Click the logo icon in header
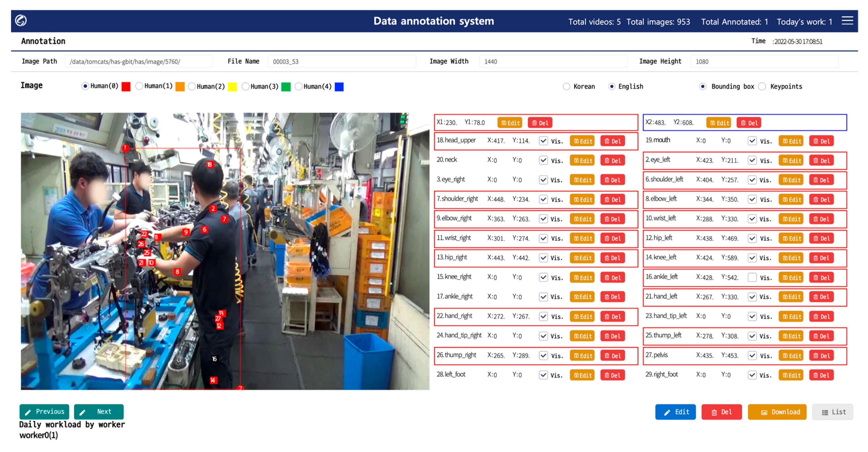Viewport: 868px width, 452px height. coord(21,21)
